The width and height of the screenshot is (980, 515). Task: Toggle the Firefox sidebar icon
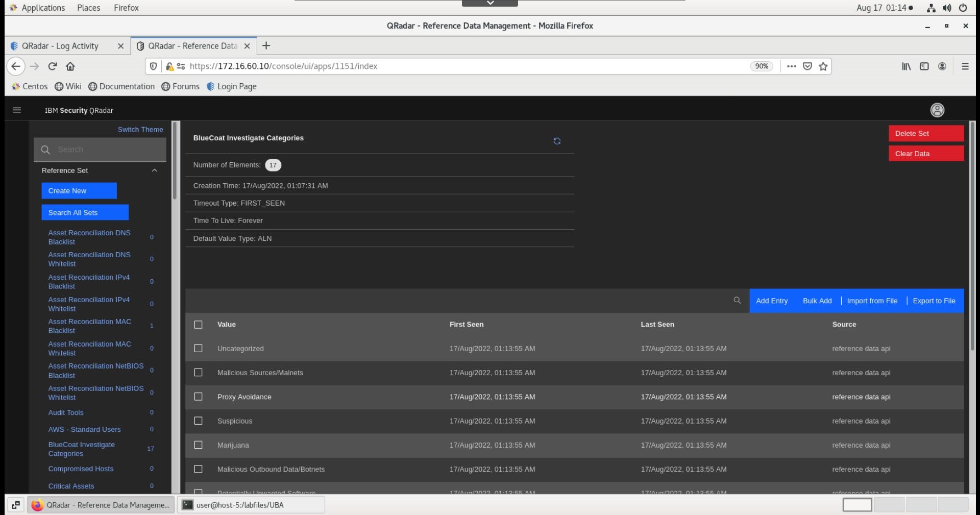(x=924, y=66)
